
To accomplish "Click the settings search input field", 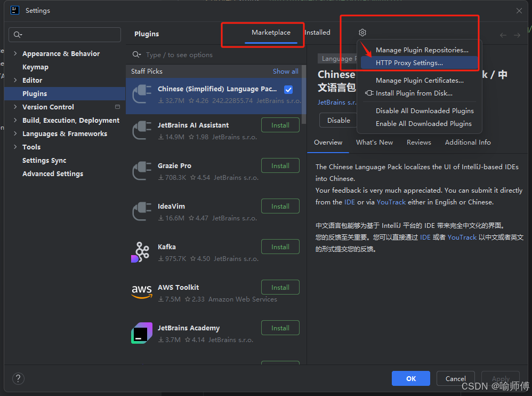I will click(x=65, y=35).
